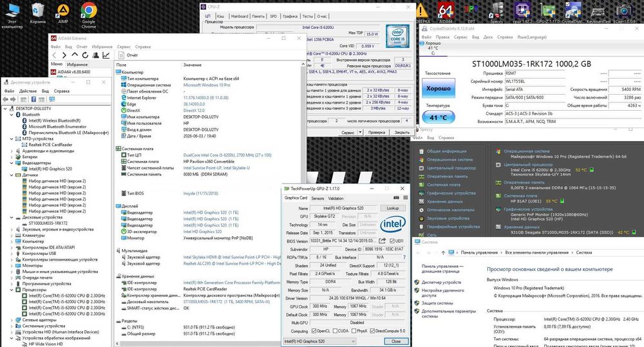Click the Проверка button in CPU-Z
Image resolution: width=644 pixels, height=347 pixels.
(x=377, y=132)
